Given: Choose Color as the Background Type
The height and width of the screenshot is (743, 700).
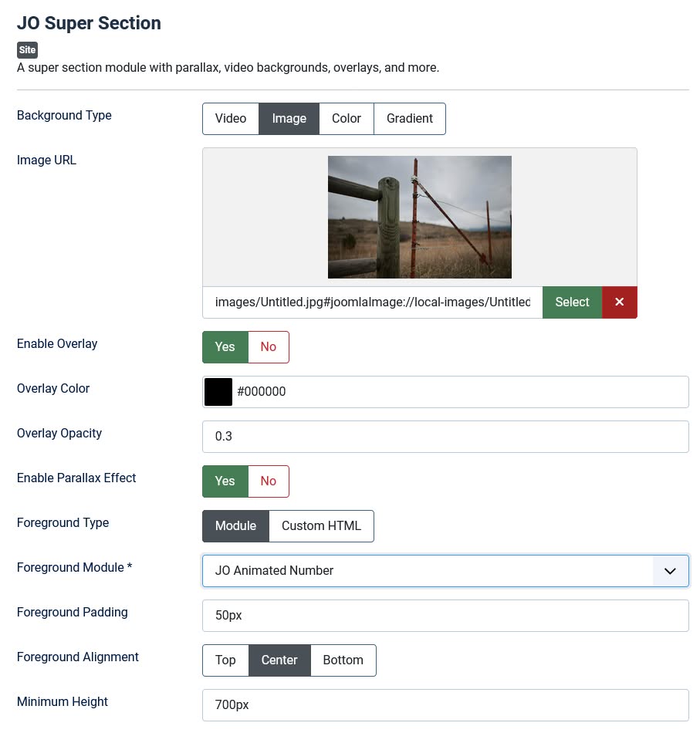Looking at the screenshot, I should click(346, 118).
